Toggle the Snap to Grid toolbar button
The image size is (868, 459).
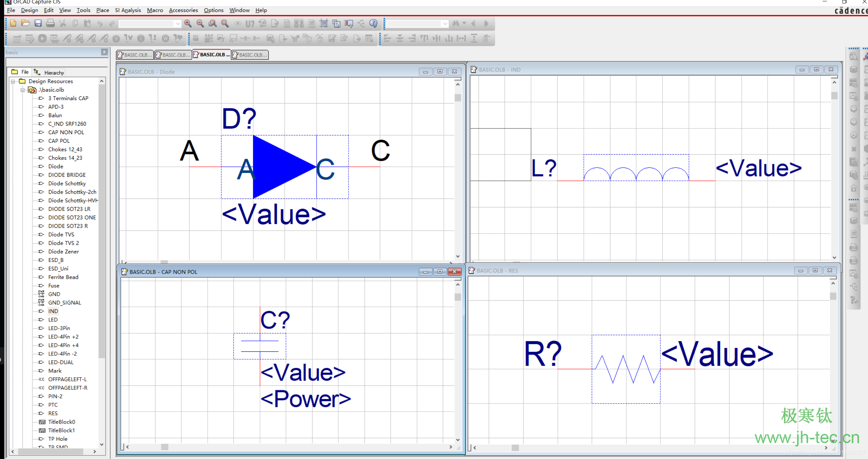tap(324, 23)
